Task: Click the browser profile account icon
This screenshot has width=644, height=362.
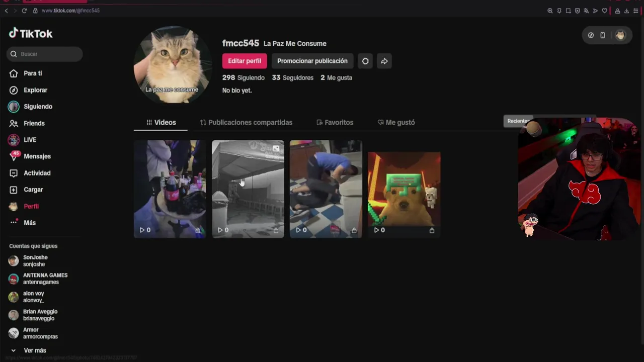Action: point(617,11)
